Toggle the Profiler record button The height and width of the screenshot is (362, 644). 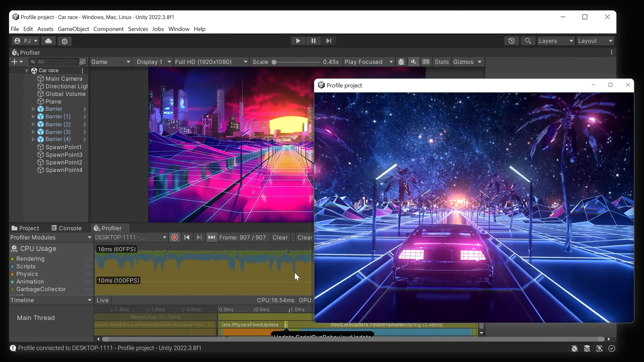coord(174,237)
